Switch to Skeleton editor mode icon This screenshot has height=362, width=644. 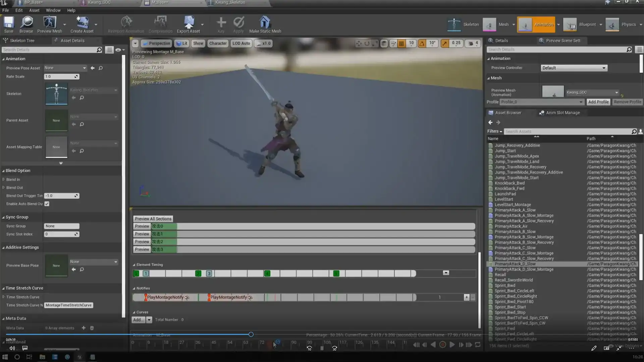(x=454, y=24)
